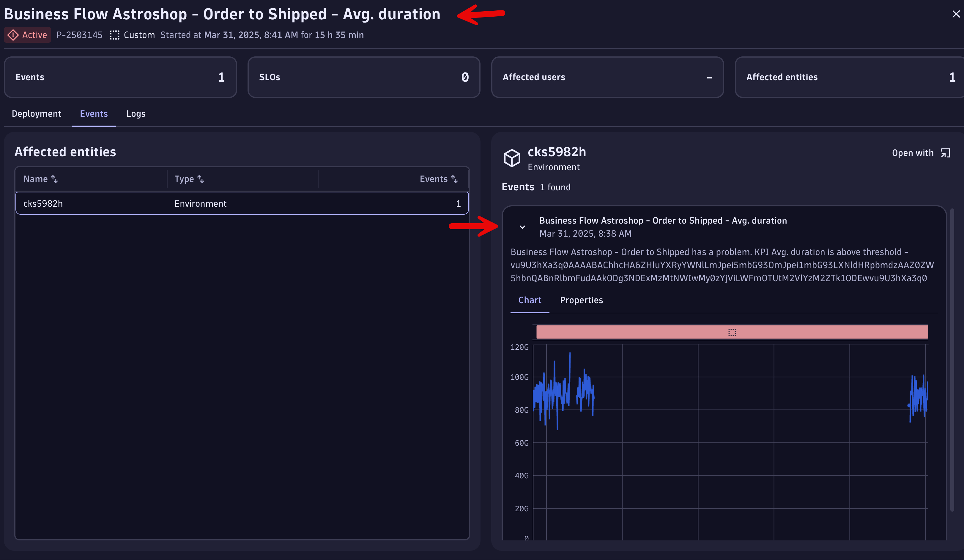Click the event title Business Flow Astroshop
Screen dimensions: 964x560
(x=663, y=221)
